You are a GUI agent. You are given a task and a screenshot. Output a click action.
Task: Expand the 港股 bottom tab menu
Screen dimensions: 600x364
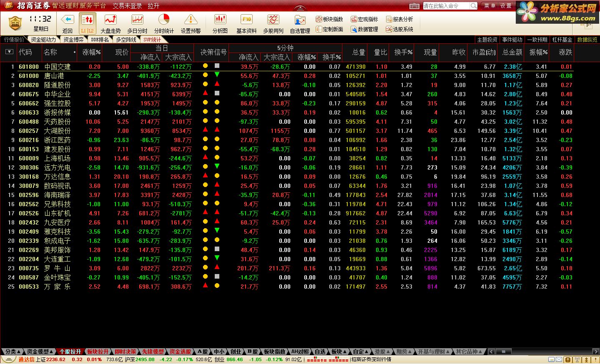tap(382, 352)
